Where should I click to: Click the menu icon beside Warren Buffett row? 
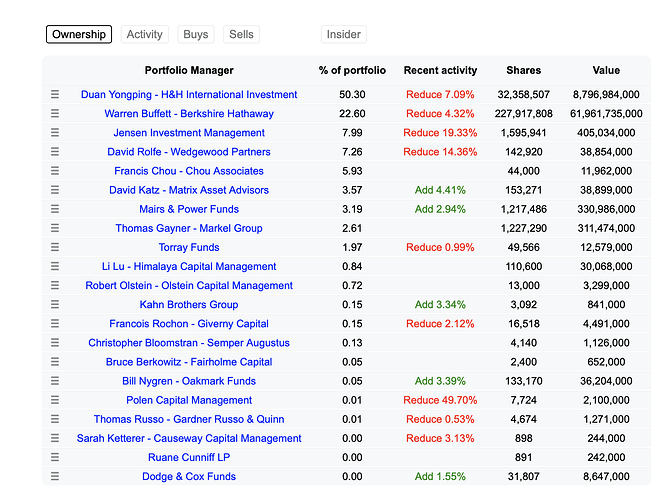click(x=55, y=113)
